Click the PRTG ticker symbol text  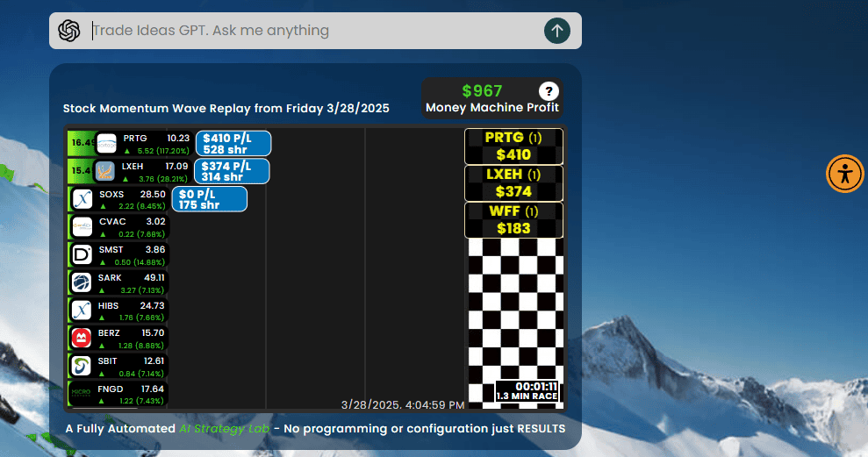135,139
